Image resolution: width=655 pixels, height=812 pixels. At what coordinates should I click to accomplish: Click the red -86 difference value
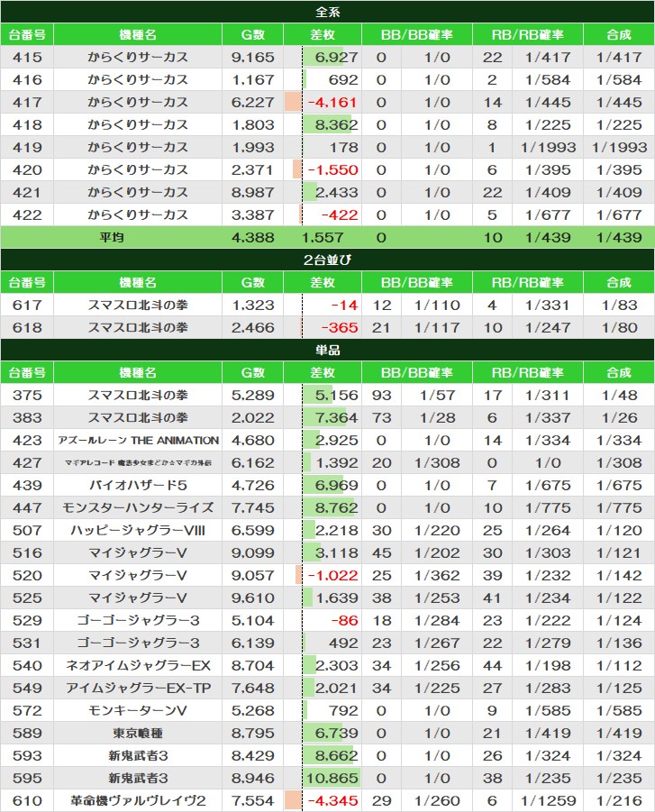click(x=344, y=620)
